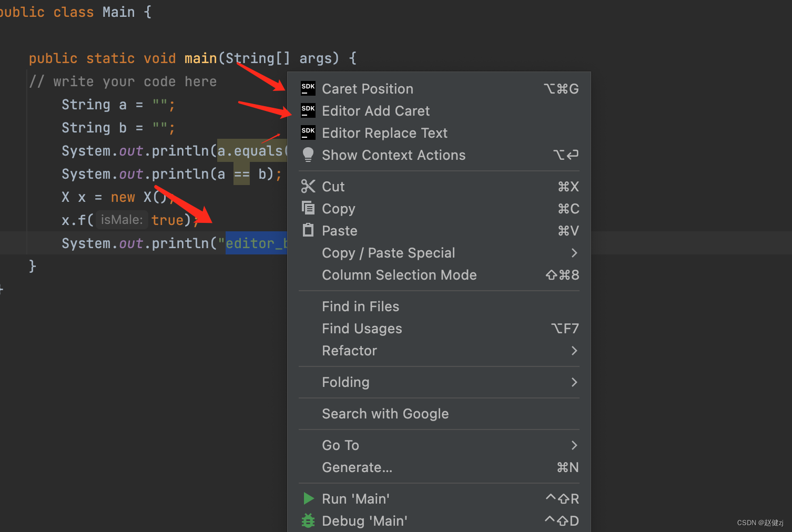Select Generate... from the menu
The height and width of the screenshot is (532, 792).
click(439, 467)
